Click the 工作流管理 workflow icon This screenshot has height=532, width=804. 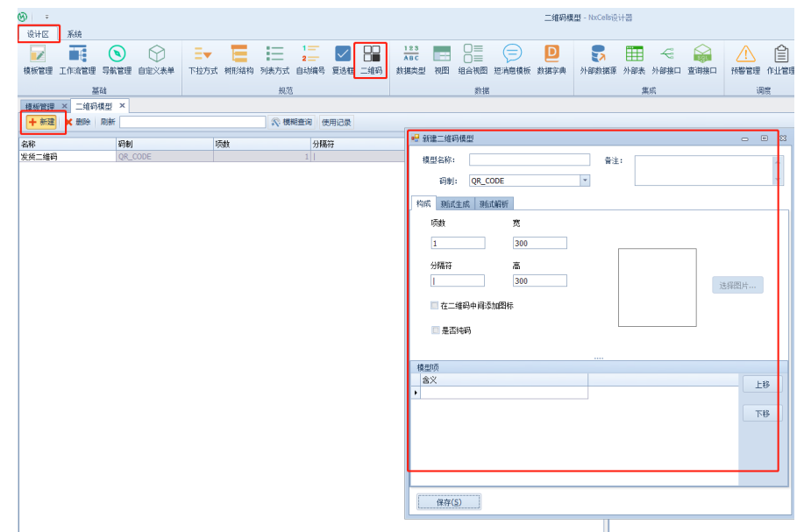click(x=77, y=59)
